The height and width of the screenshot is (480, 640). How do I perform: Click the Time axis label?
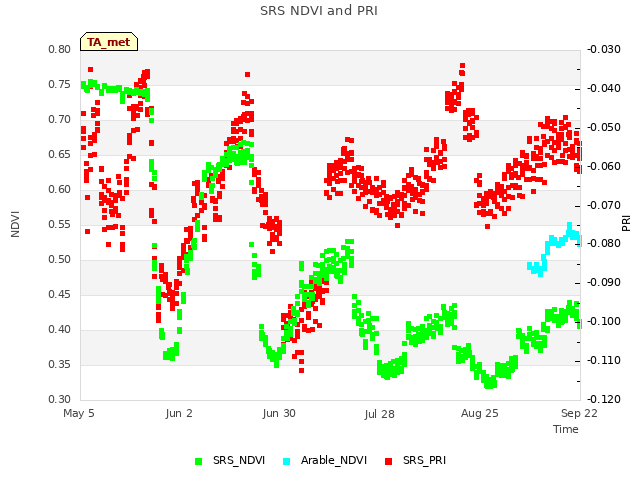click(566, 429)
